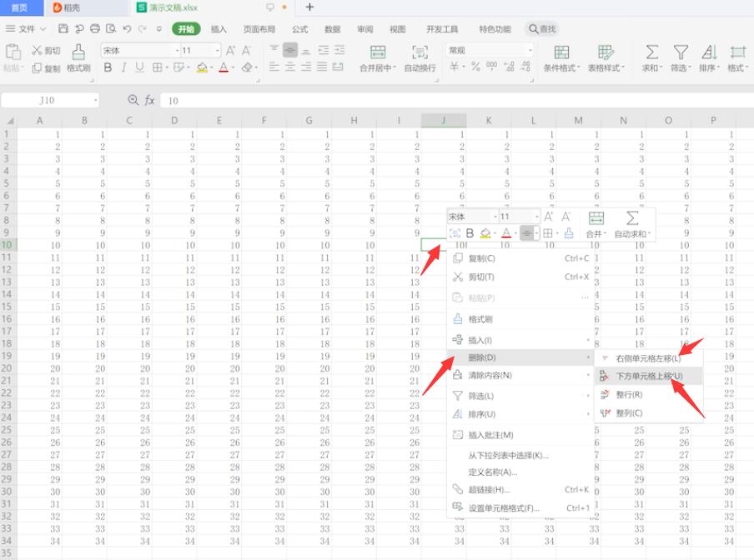Increase font size in ribbon
Viewport: 754px width, 560px height.
click(x=231, y=51)
